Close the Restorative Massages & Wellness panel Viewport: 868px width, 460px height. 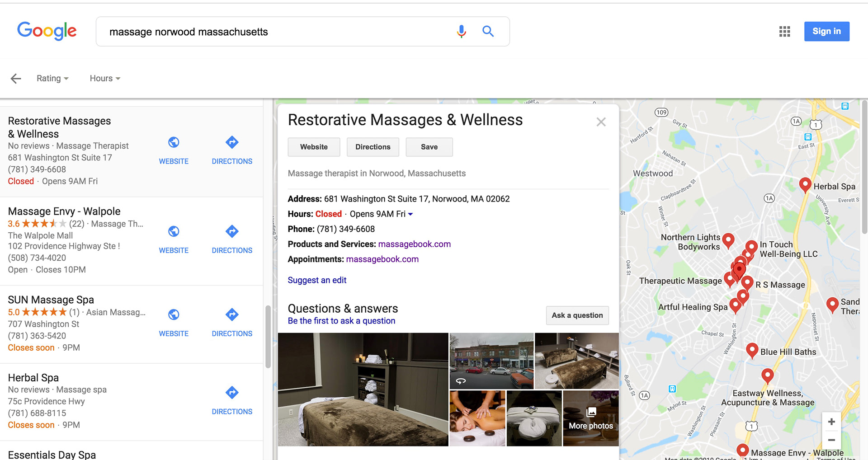pos(601,122)
